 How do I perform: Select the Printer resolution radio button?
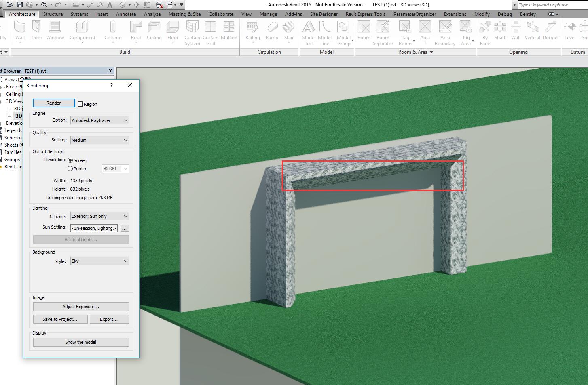click(x=70, y=168)
